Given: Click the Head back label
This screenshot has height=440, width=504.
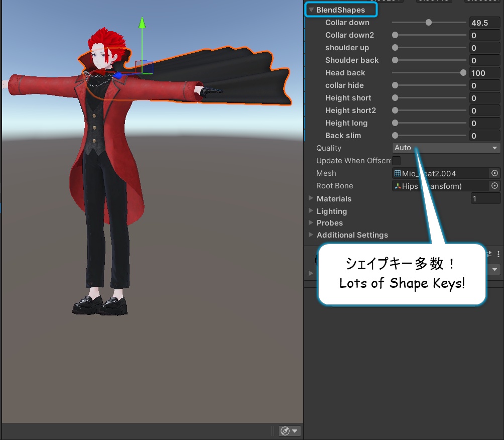Looking at the screenshot, I should [345, 73].
